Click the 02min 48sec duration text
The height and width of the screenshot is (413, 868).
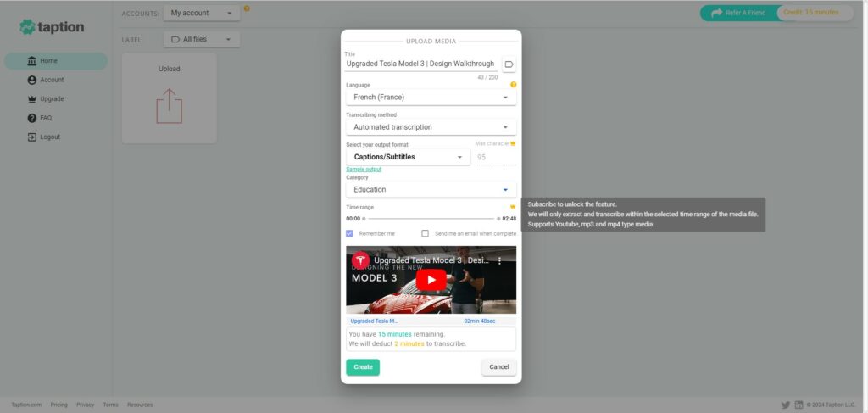pyautogui.click(x=480, y=321)
